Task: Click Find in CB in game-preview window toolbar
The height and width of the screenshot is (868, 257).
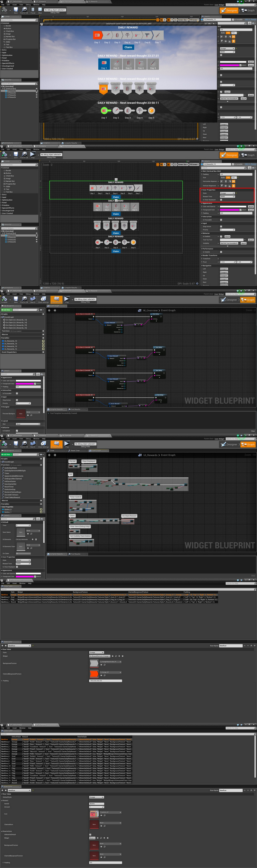Action: click(x=24, y=10)
